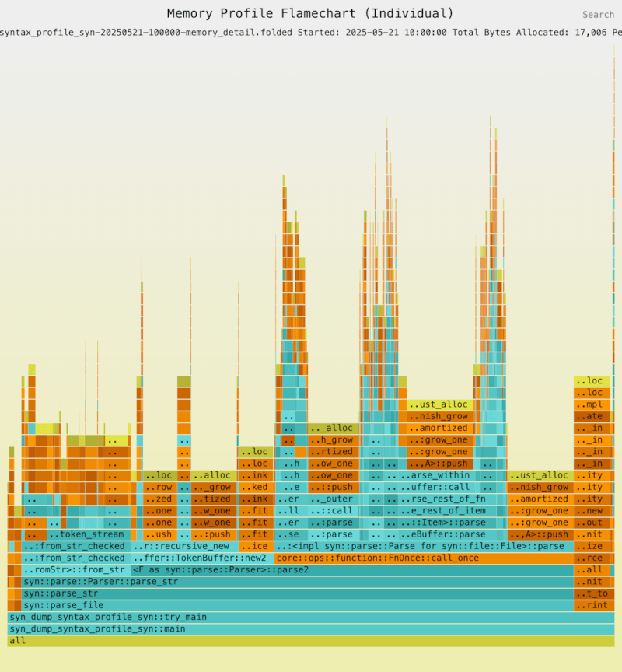The image size is (622, 672).
Task: Click the folded file info header text
Action: coord(311,33)
